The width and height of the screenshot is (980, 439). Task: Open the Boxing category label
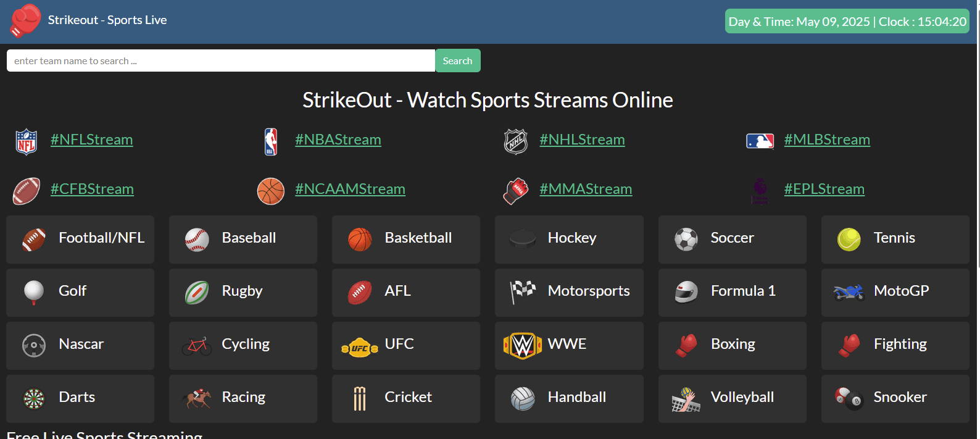click(x=733, y=344)
